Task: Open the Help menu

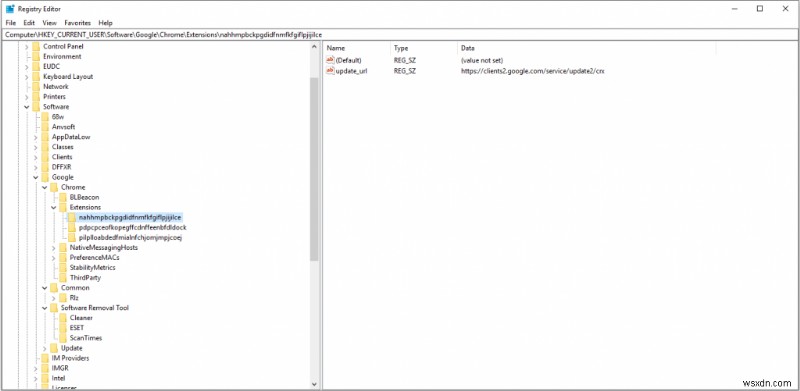Action: 106,23
